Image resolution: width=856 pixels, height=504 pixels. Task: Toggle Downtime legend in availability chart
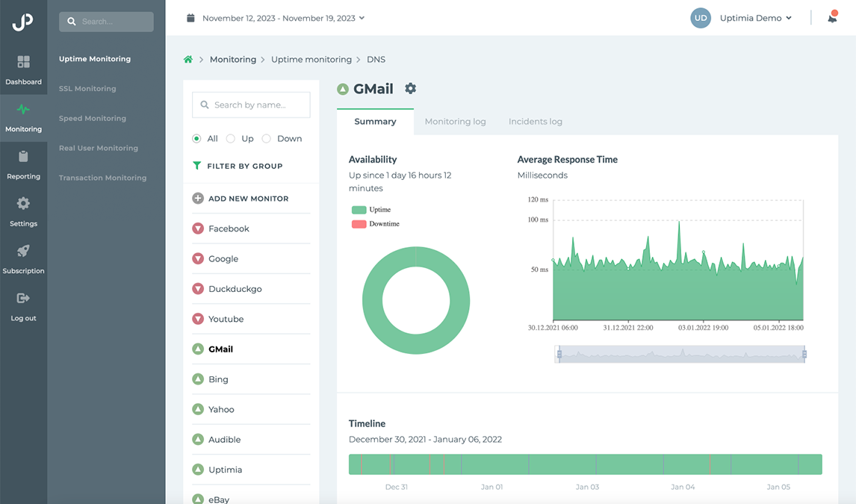(376, 224)
